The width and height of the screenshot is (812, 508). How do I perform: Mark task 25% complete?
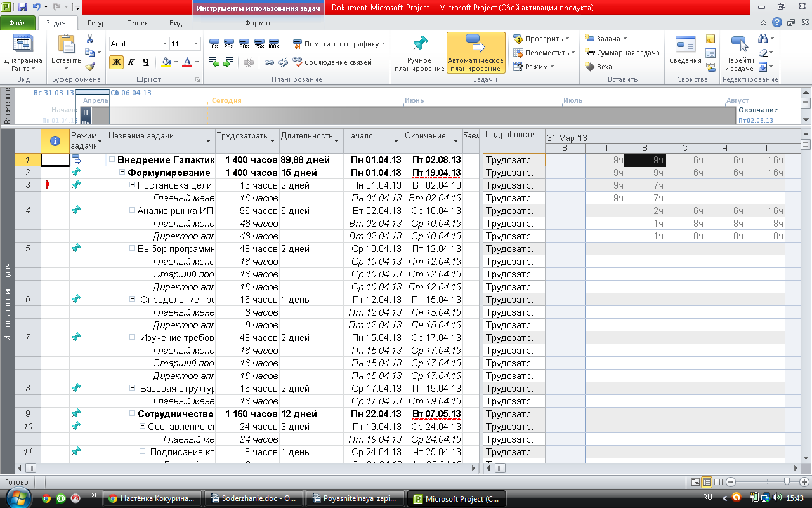[x=229, y=44]
